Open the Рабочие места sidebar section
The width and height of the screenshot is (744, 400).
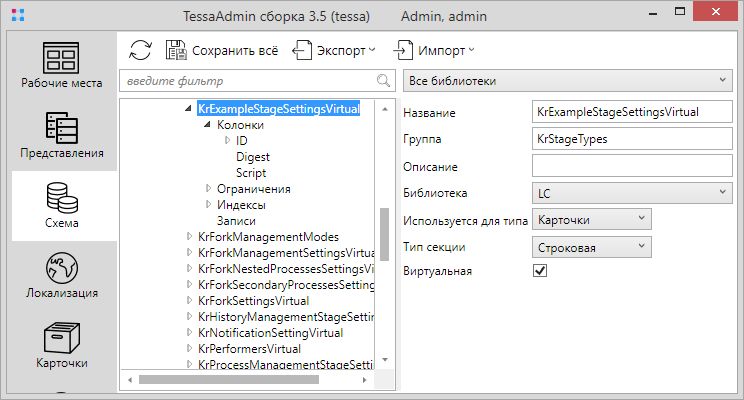tap(62, 66)
